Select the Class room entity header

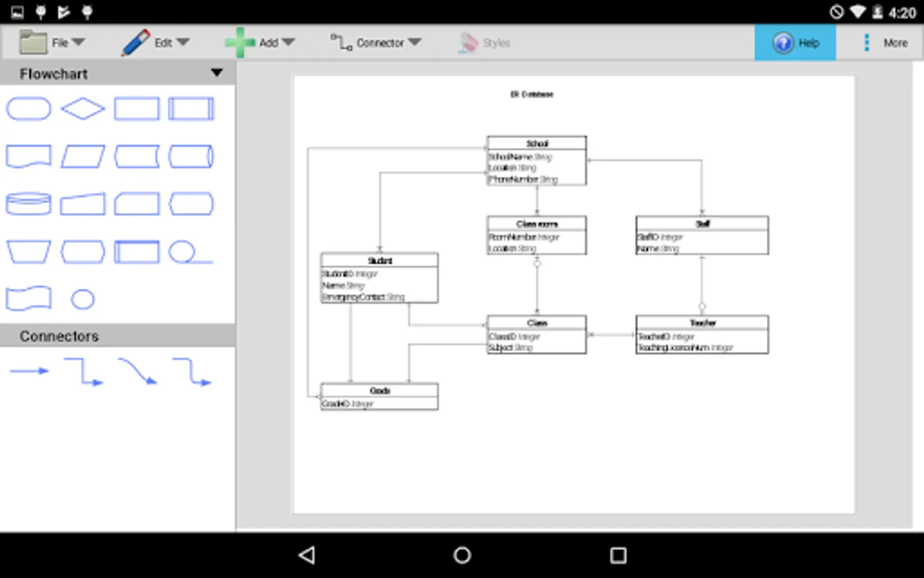click(x=536, y=223)
